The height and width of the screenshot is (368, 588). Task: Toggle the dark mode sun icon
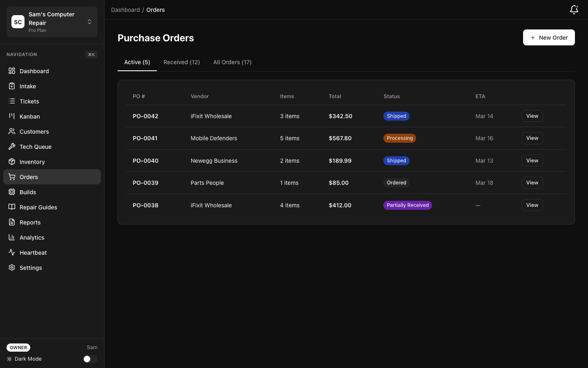(x=9, y=359)
